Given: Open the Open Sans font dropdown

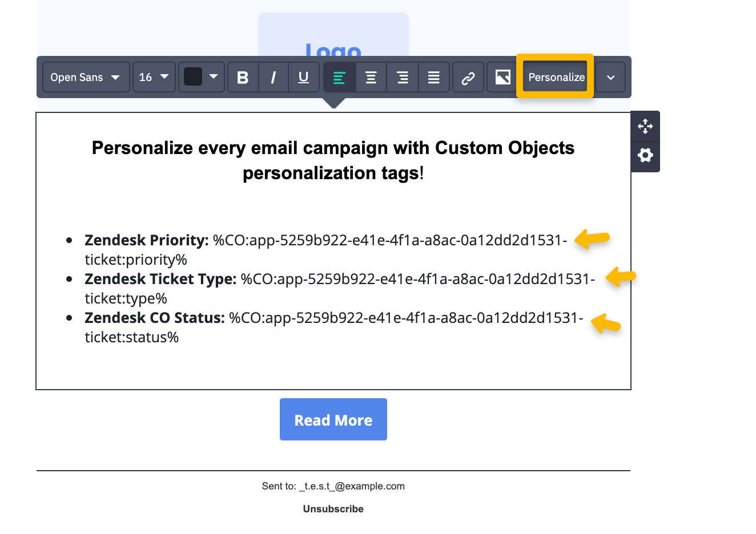Looking at the screenshot, I should (86, 77).
